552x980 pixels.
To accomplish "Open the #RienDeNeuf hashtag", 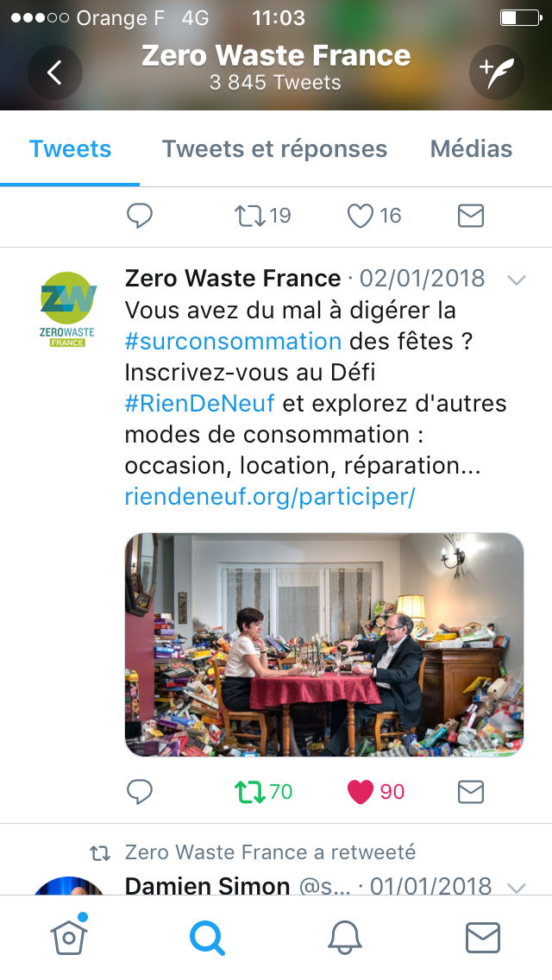I will (x=199, y=403).
